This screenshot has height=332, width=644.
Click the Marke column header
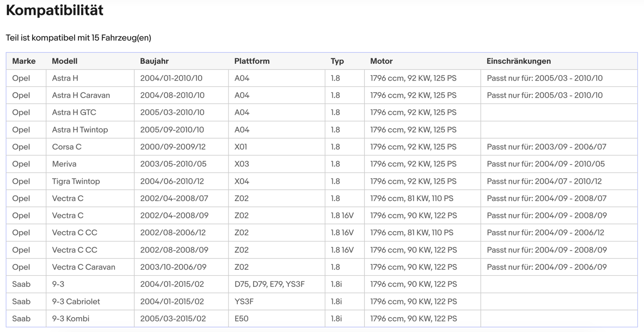[x=24, y=61]
